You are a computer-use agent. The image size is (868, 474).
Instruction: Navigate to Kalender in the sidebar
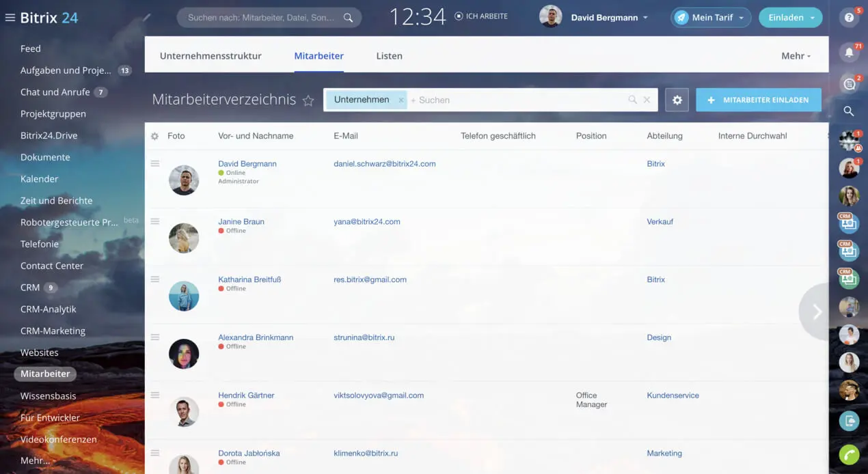click(40, 179)
